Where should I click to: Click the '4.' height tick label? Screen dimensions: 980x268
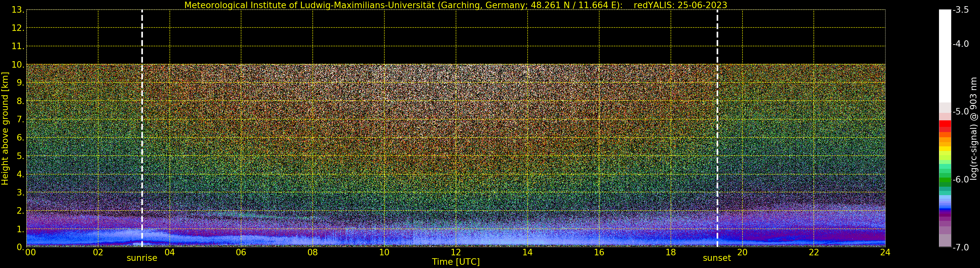[20, 174]
